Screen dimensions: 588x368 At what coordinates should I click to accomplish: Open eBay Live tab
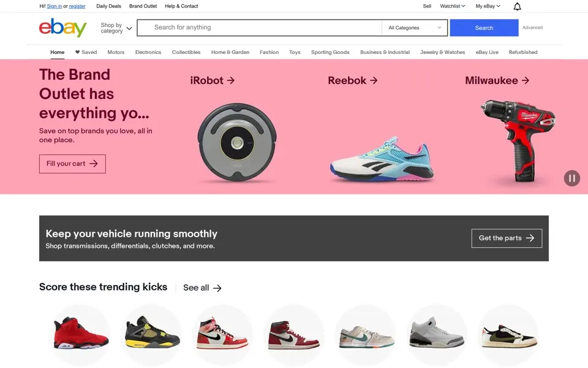[x=487, y=52]
